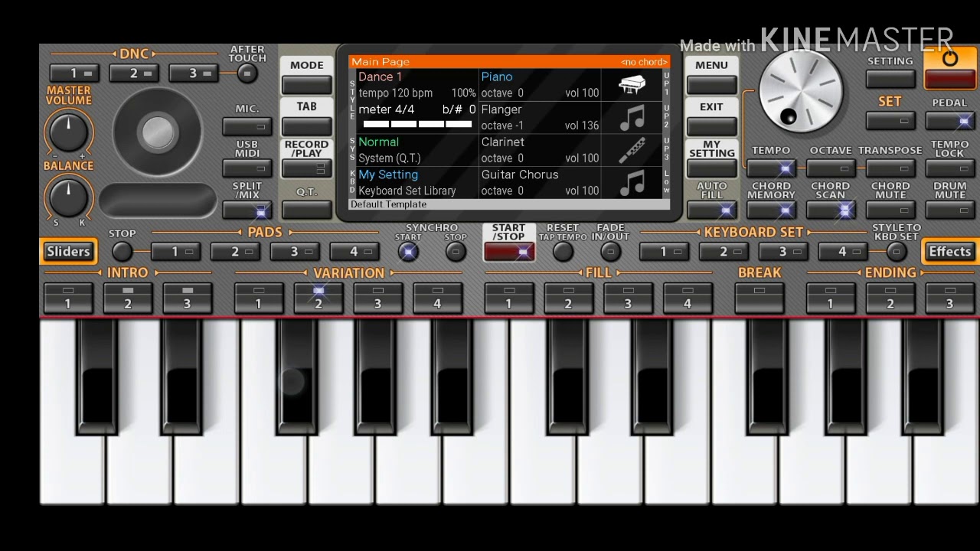980x551 pixels.
Task: Select the Piano upper 1 sound
Action: [x=497, y=77]
